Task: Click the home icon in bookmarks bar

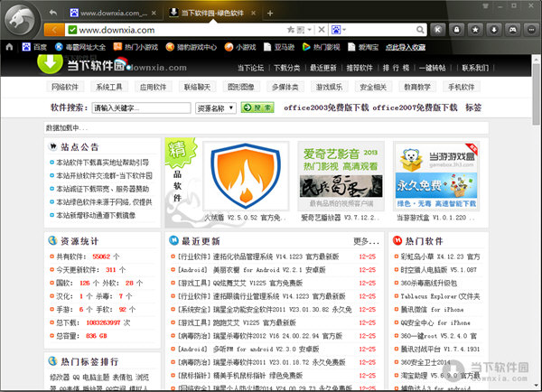Action: click(9, 47)
